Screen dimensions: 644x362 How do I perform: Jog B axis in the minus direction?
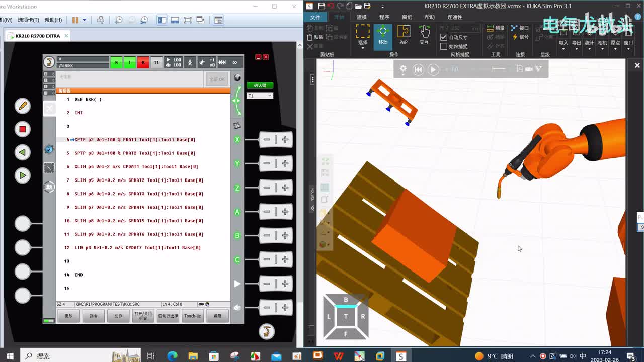point(267,235)
